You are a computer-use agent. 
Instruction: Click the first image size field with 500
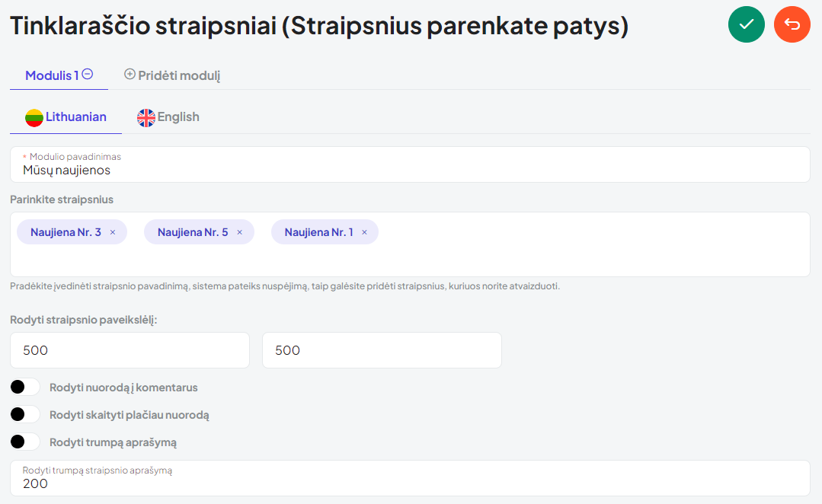(x=130, y=350)
